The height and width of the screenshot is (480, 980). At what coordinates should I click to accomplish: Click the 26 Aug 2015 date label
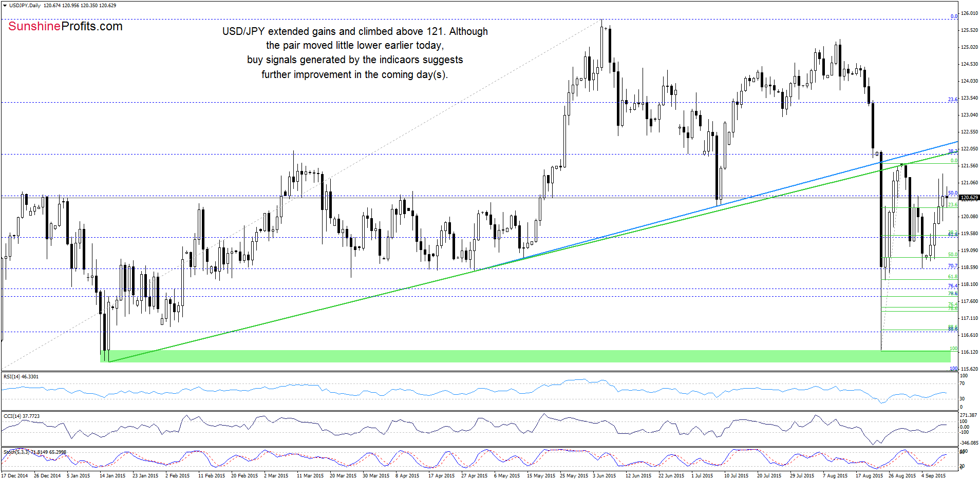tap(902, 476)
